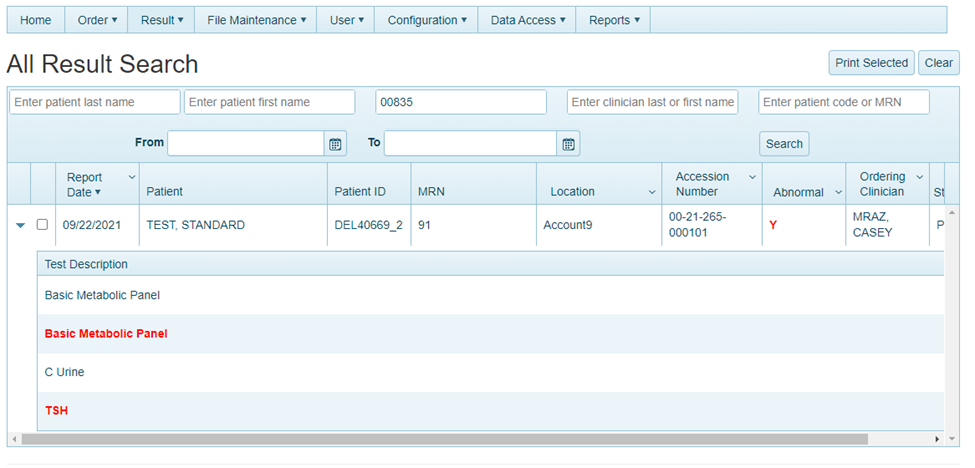The width and height of the screenshot is (975, 468).
Task: Check the TEST, STANDARD row checkbox
Action: (42, 225)
